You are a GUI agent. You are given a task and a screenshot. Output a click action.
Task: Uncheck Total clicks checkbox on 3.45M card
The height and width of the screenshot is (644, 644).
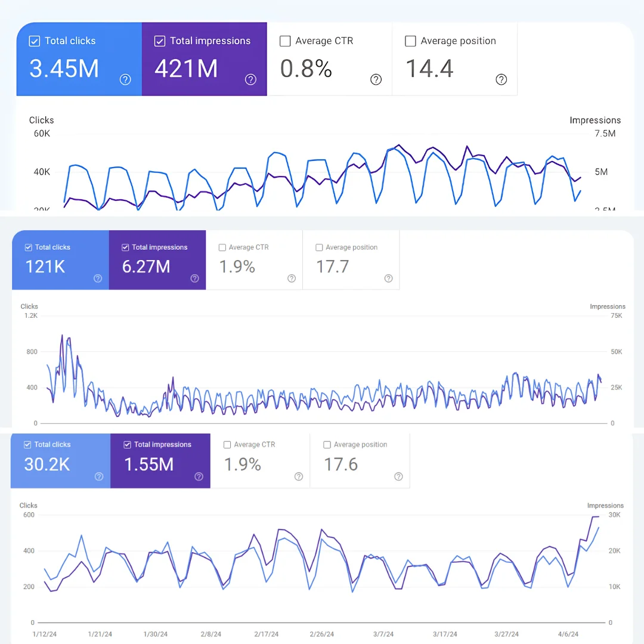[x=35, y=41]
